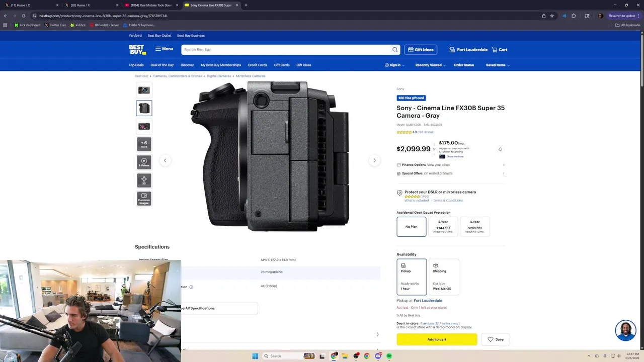Click the resolution info icon in Specifications
644x362 pixels.
click(191, 287)
